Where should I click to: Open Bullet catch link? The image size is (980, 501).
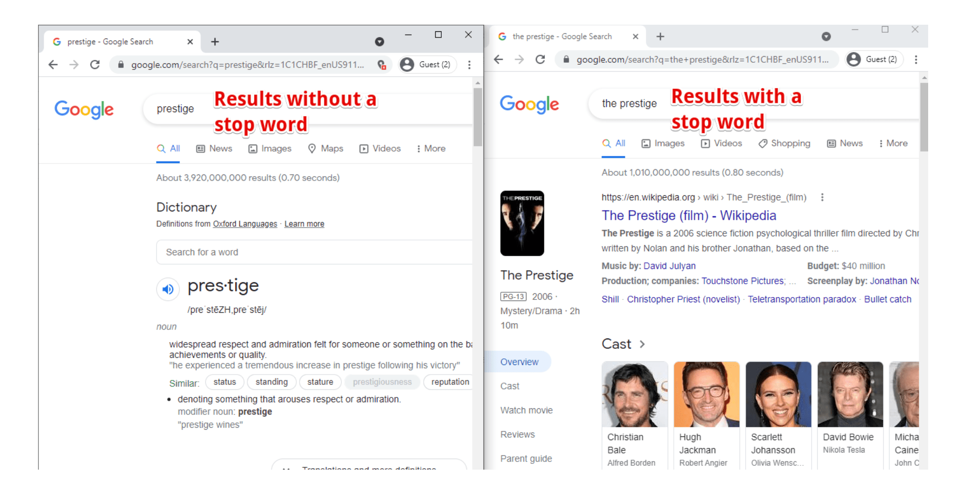click(x=888, y=299)
